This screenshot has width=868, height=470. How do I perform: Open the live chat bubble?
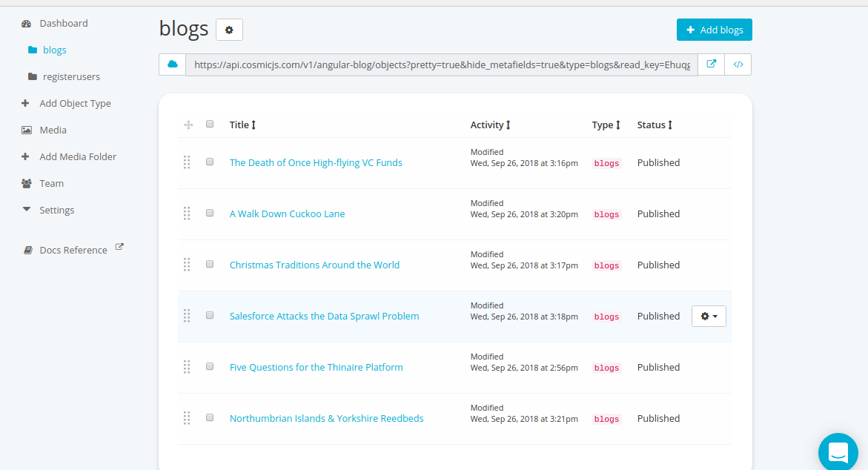pyautogui.click(x=838, y=451)
